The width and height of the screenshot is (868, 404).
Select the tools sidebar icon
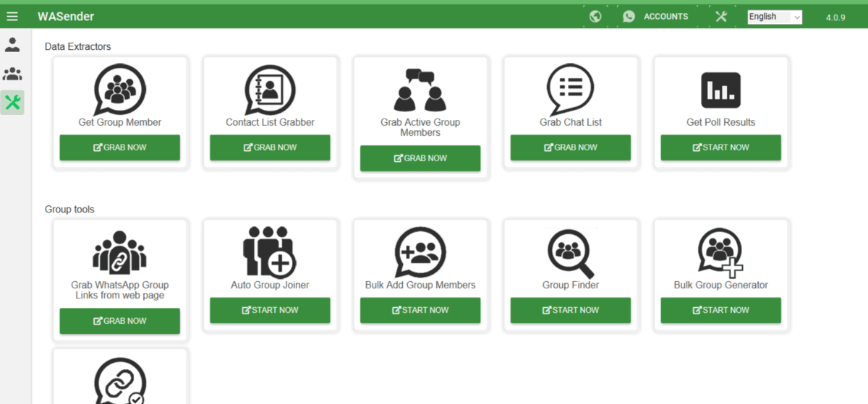pyautogui.click(x=12, y=102)
